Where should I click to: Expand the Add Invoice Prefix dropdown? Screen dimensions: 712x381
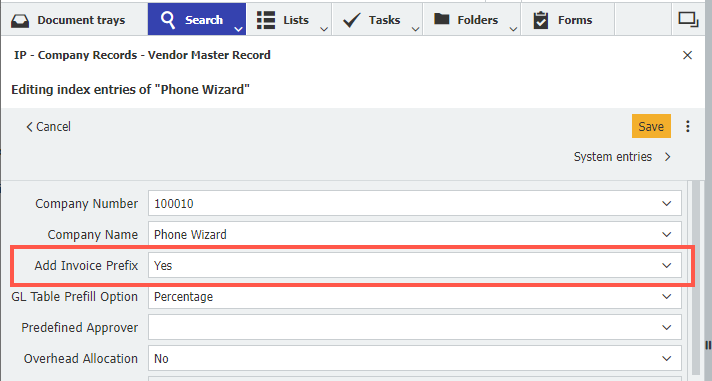[666, 266]
